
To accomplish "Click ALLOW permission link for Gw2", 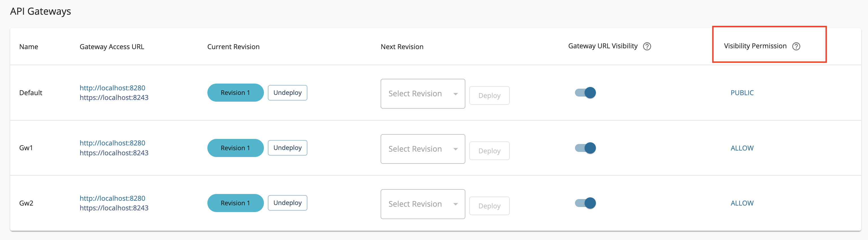I will (x=742, y=203).
